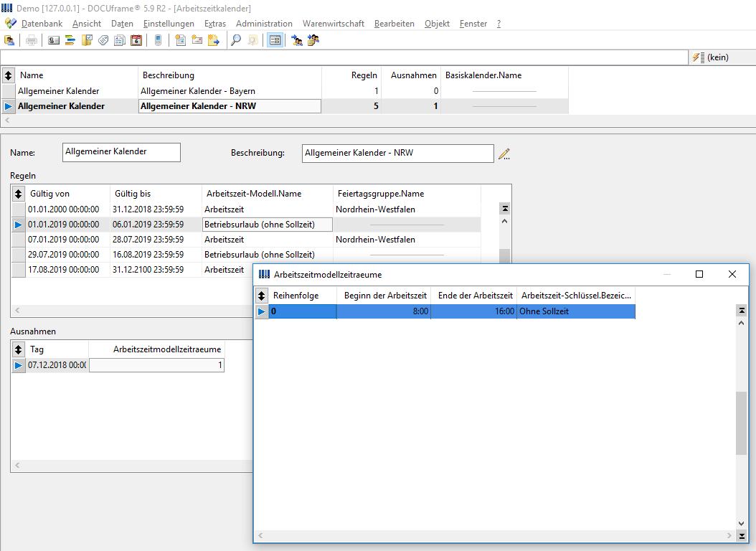The height and width of the screenshot is (551, 756).
Task: Click the new e-mail envelope icon
Action: point(197,40)
